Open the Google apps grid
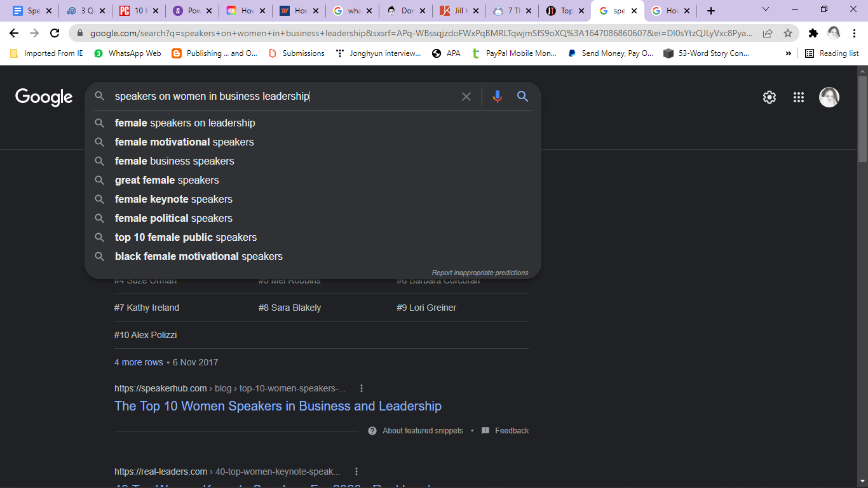 tap(799, 97)
